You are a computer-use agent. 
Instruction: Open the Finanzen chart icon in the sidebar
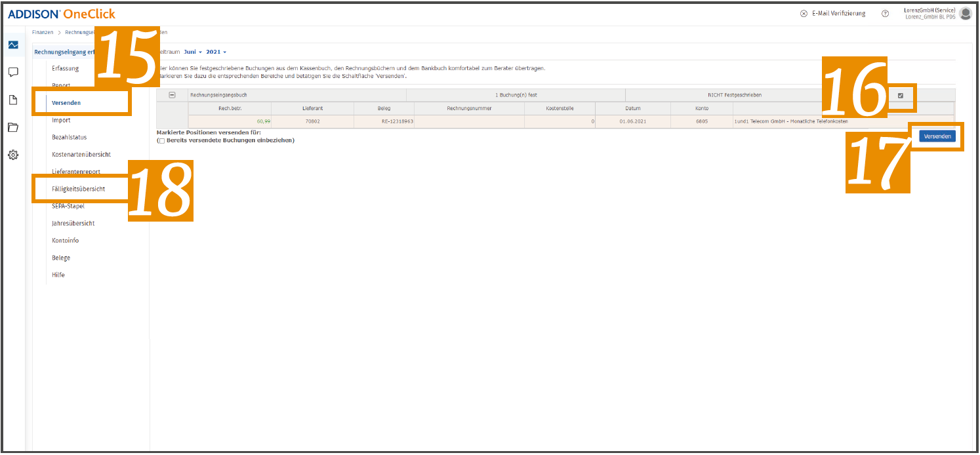(x=13, y=45)
